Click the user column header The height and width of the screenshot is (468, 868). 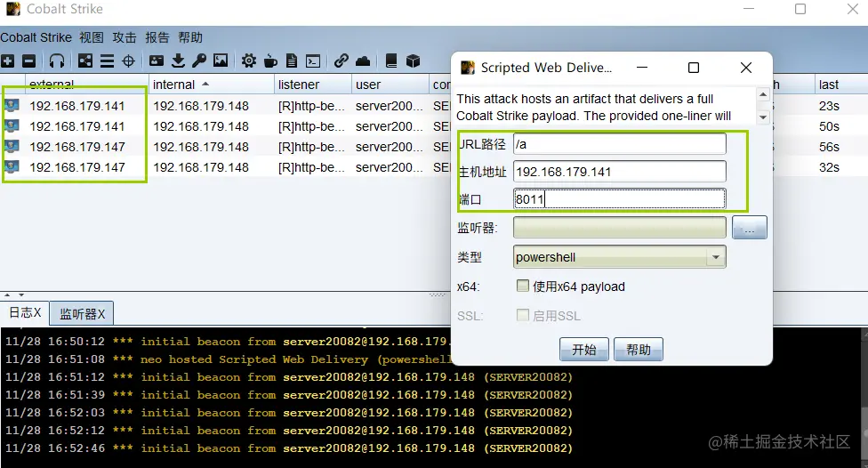[390, 85]
